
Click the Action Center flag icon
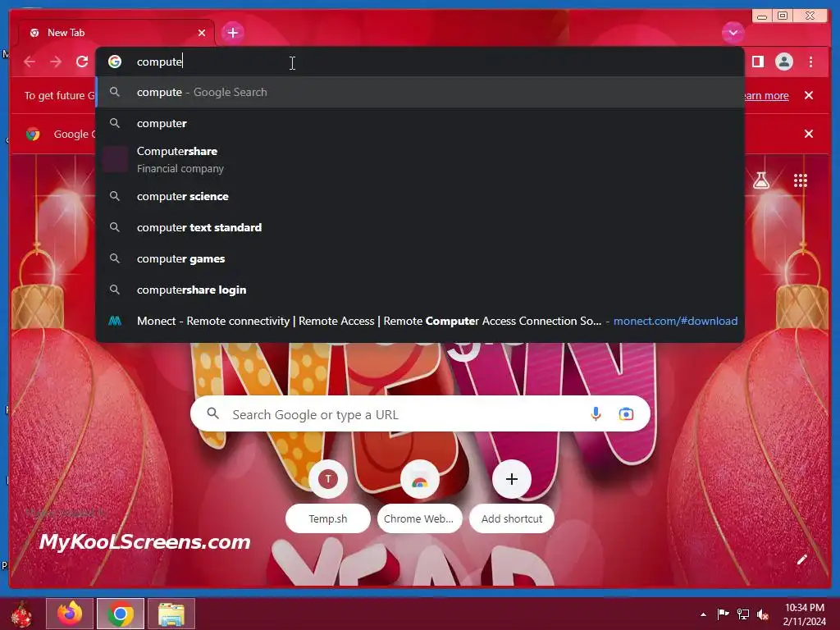pos(724,614)
